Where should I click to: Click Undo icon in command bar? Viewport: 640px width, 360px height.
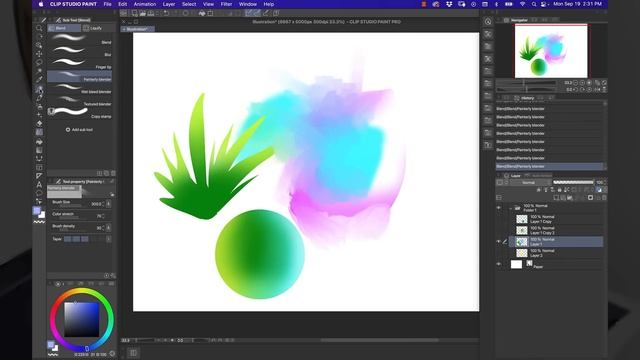(x=166, y=13)
